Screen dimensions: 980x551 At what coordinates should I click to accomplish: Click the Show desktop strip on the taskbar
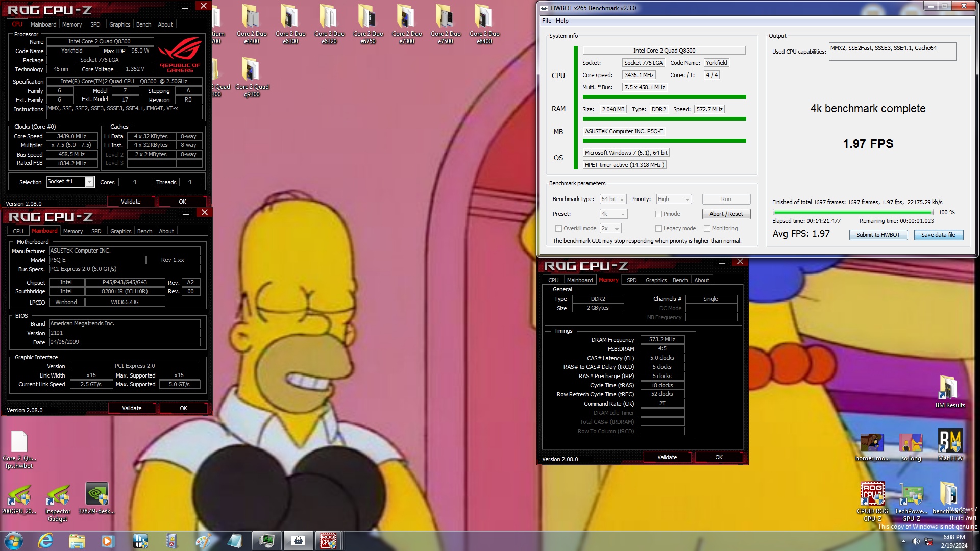tap(976, 541)
